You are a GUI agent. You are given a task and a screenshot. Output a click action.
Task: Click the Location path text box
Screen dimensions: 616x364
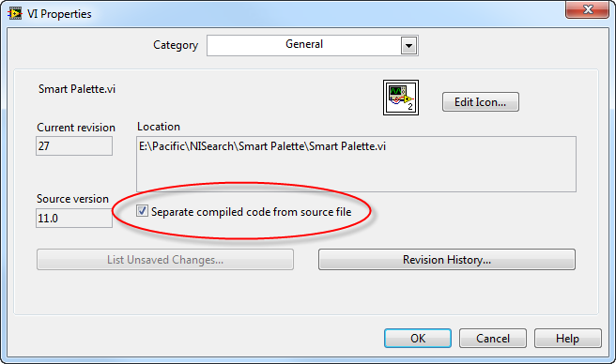point(356,164)
